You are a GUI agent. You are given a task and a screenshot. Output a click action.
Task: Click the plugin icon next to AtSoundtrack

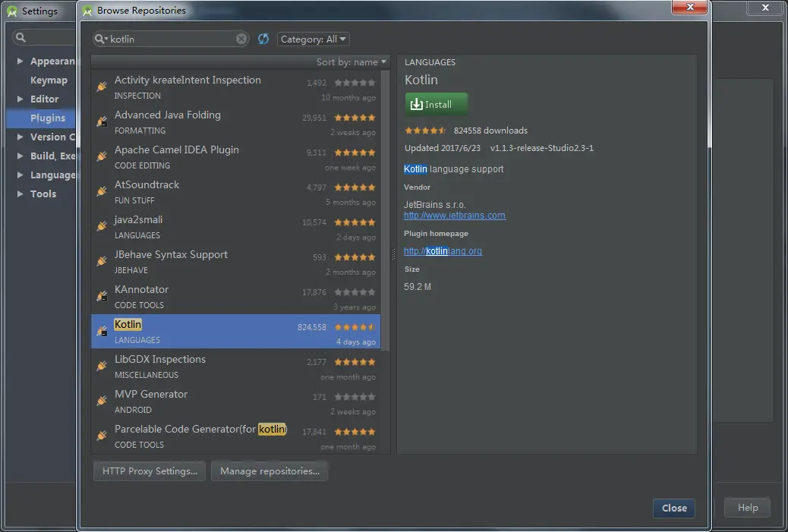[102, 191]
